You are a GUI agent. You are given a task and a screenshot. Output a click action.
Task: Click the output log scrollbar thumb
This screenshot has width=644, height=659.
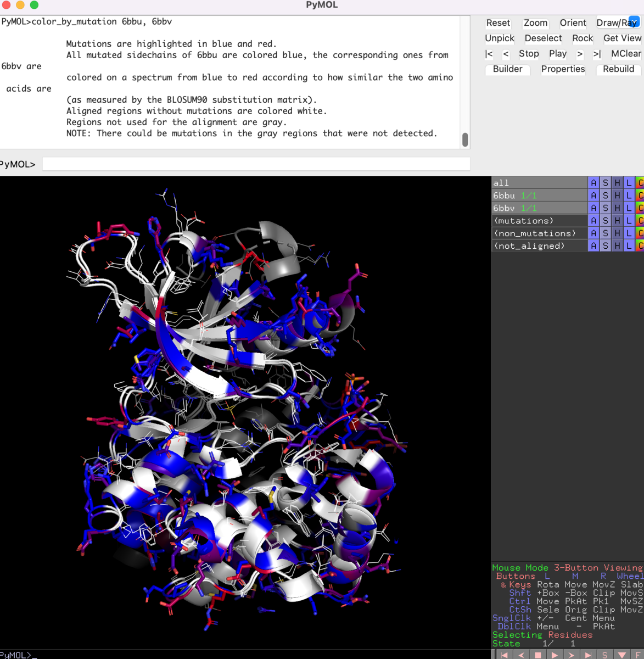(465, 139)
